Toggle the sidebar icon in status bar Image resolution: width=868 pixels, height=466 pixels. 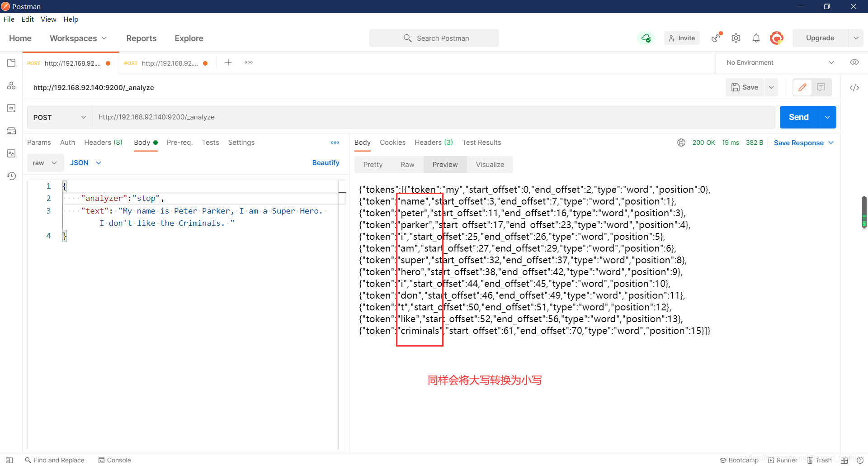coord(9,460)
